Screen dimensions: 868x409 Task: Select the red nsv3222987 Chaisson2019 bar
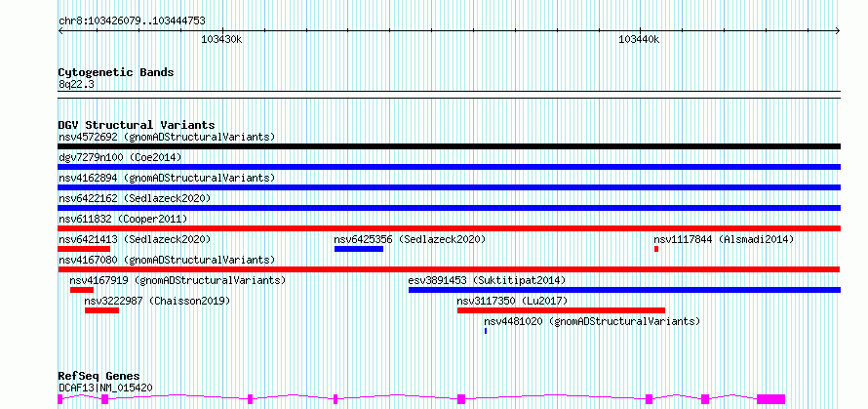(101, 310)
